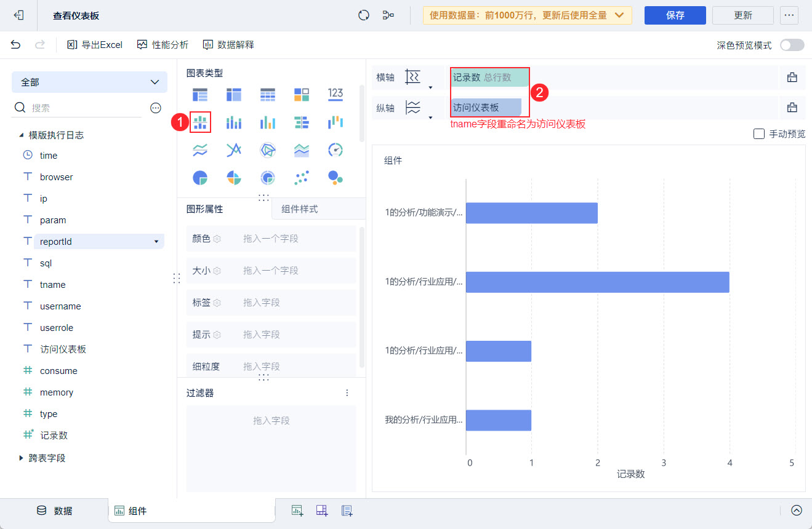
Task: Click the field search box
Action: coord(77,108)
